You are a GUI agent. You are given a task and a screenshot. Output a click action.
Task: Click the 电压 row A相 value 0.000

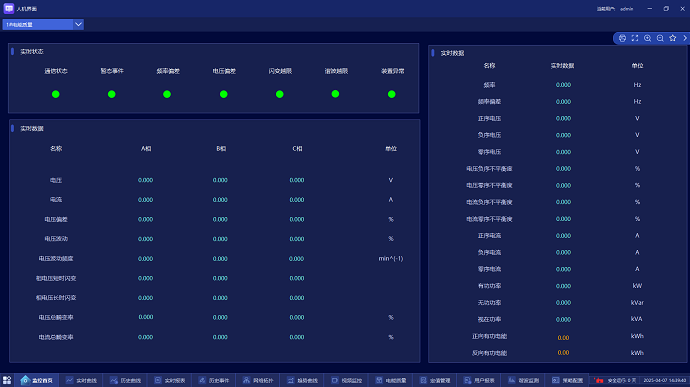point(146,180)
